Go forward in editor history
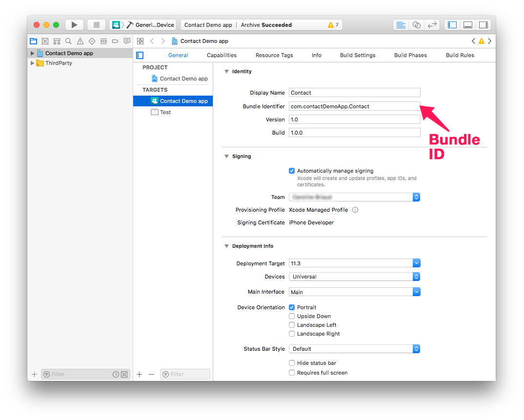 [x=163, y=41]
